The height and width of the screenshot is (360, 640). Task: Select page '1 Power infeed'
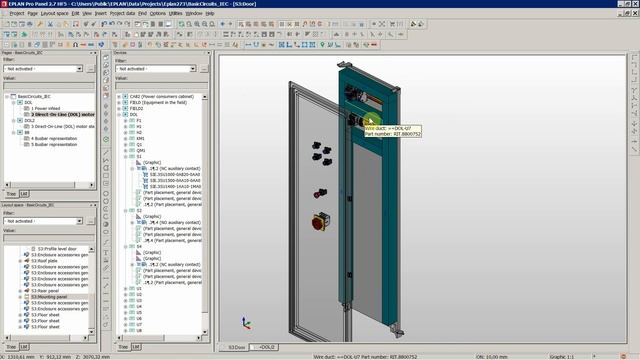[x=45, y=109]
